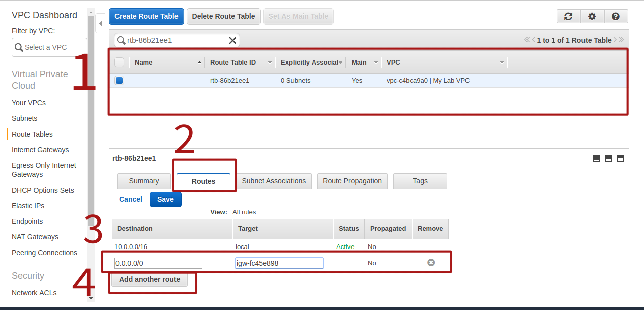This screenshot has width=644, height=310.
Task: Remove the 0.0.0.0/0 route entry
Action: tap(431, 263)
